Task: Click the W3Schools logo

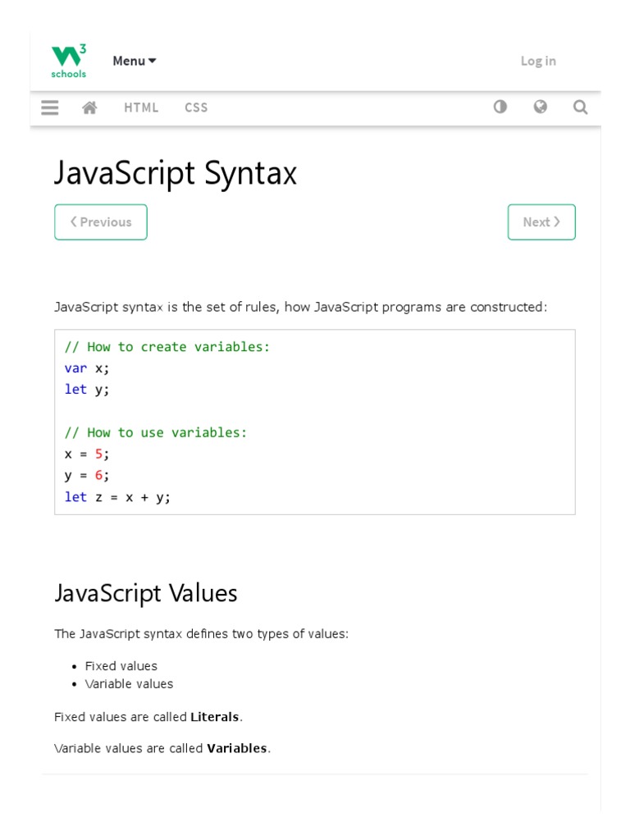Action: tap(69, 62)
